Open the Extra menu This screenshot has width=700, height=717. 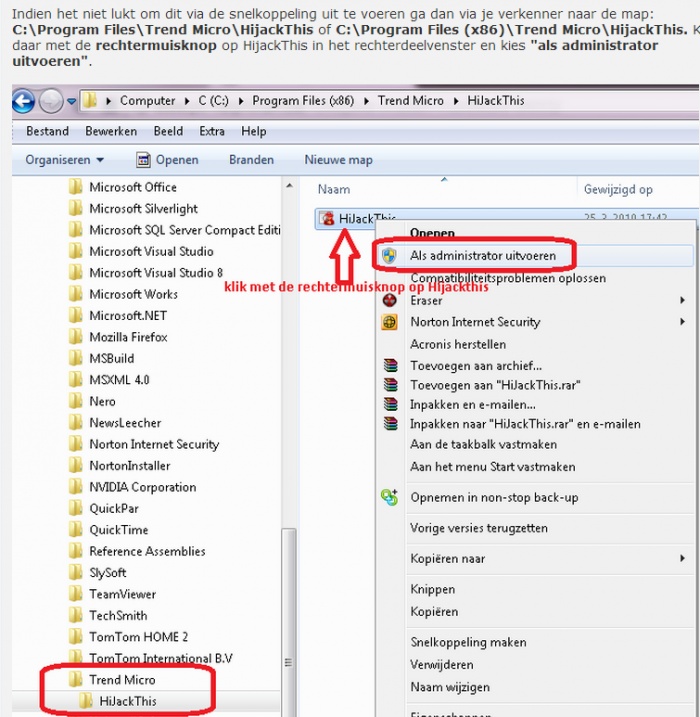click(212, 131)
